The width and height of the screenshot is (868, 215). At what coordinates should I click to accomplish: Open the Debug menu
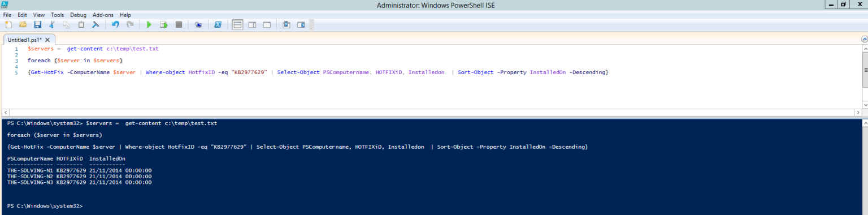click(79, 15)
